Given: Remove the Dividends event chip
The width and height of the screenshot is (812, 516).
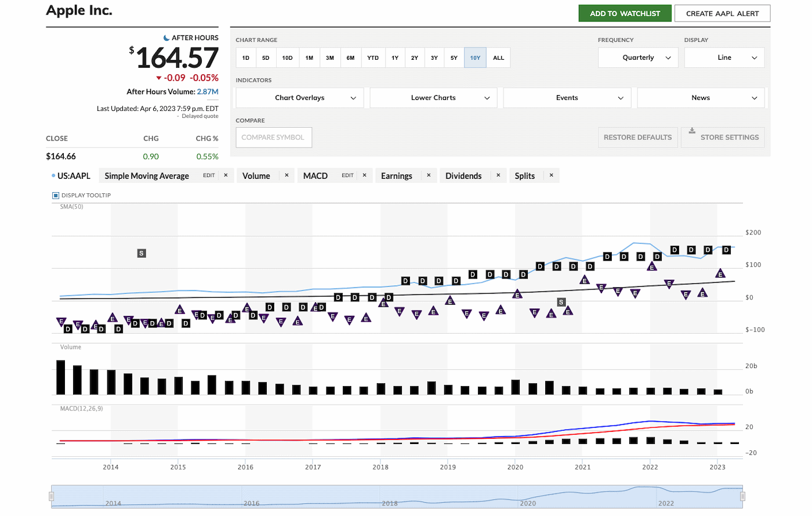Looking at the screenshot, I should 498,175.
